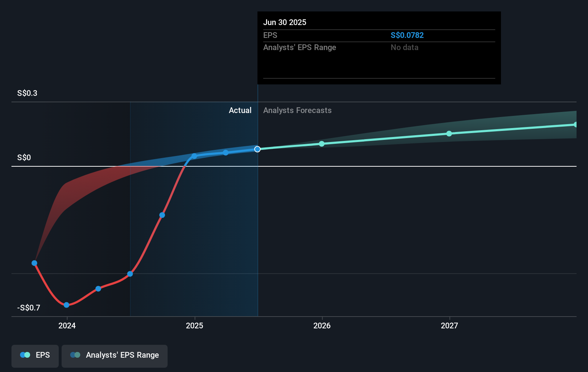Image resolution: width=588 pixels, height=372 pixels.
Task: Select the 2027 forecast data point
Action: 449,134
